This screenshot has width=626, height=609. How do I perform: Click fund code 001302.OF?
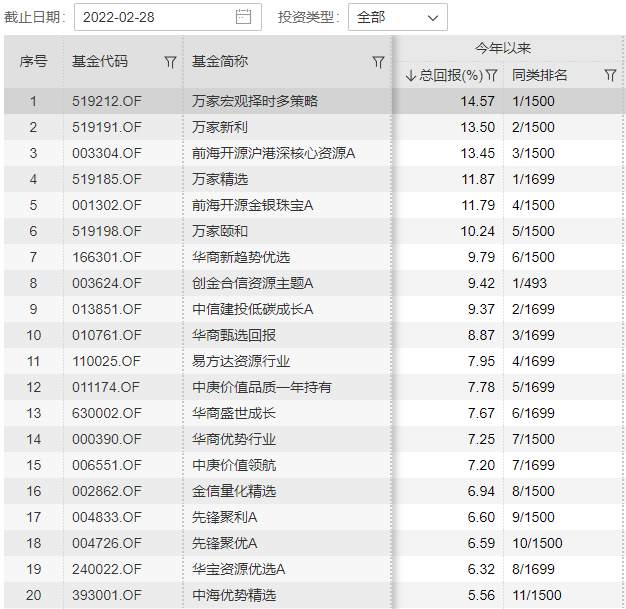tap(107, 205)
